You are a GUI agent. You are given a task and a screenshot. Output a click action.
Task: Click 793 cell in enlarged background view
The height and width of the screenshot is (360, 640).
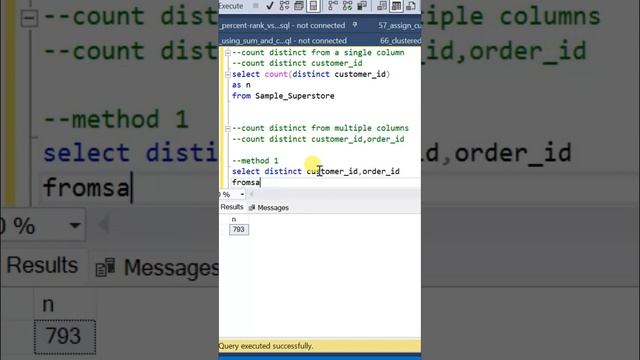[65, 337]
